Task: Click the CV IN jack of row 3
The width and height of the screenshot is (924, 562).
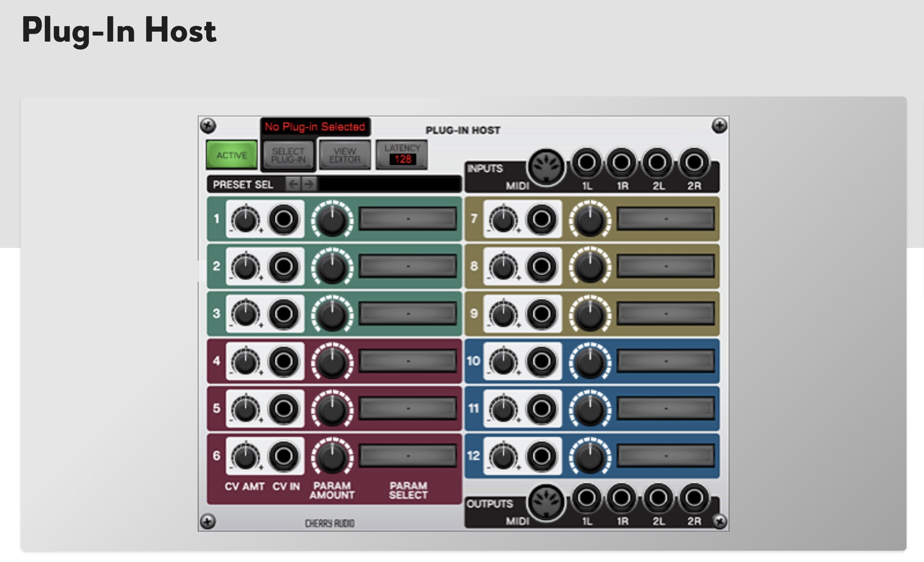Action: pos(284,314)
